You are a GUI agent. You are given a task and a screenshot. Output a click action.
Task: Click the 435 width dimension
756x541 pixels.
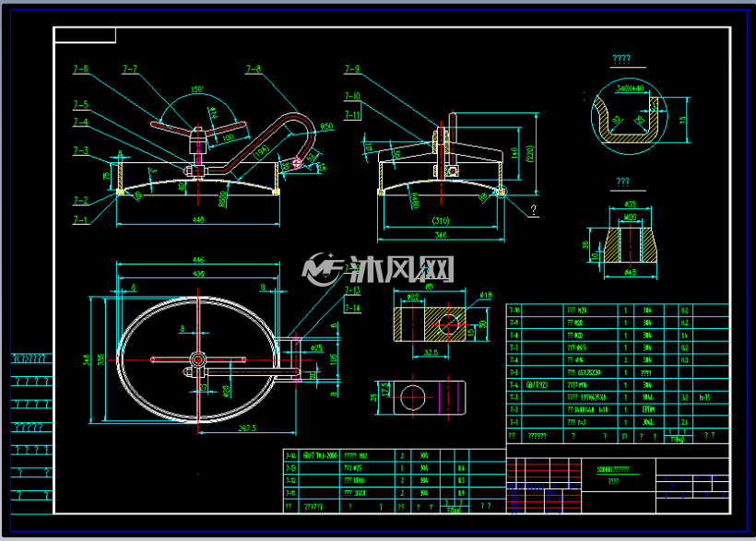pyautogui.click(x=198, y=274)
